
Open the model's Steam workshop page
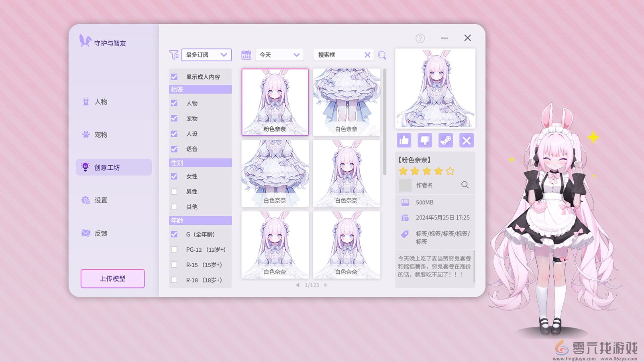pyautogui.click(x=446, y=140)
